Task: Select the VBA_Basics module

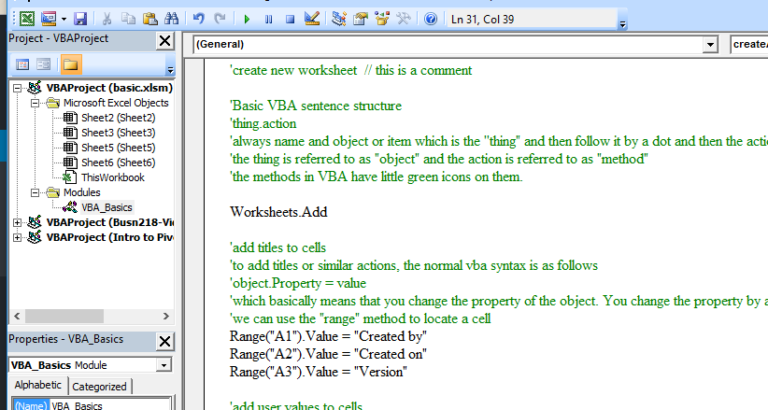Action: [107, 207]
